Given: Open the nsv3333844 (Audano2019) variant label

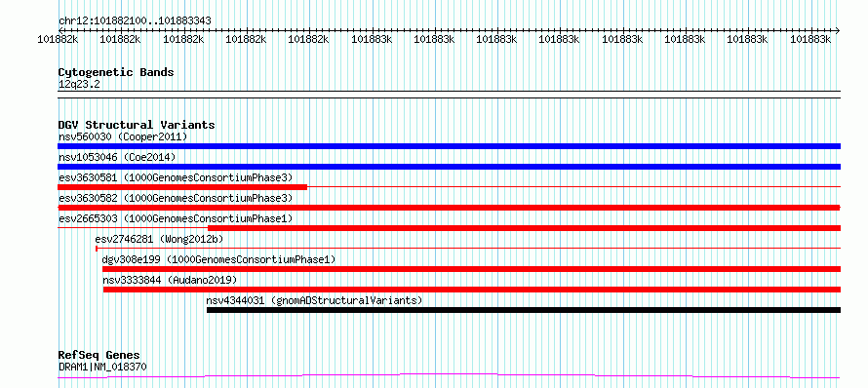Looking at the screenshot, I should point(170,280).
